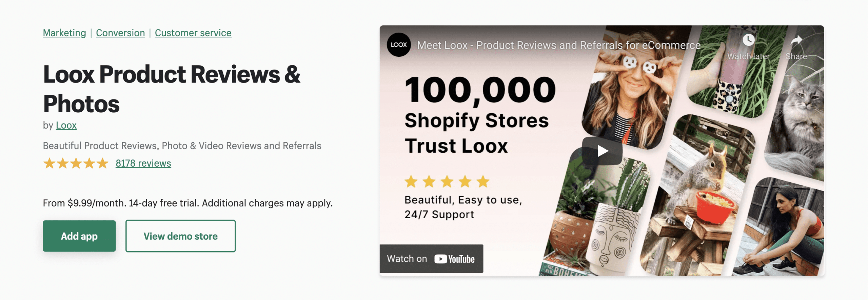Click the Watch later clock icon

[748, 40]
